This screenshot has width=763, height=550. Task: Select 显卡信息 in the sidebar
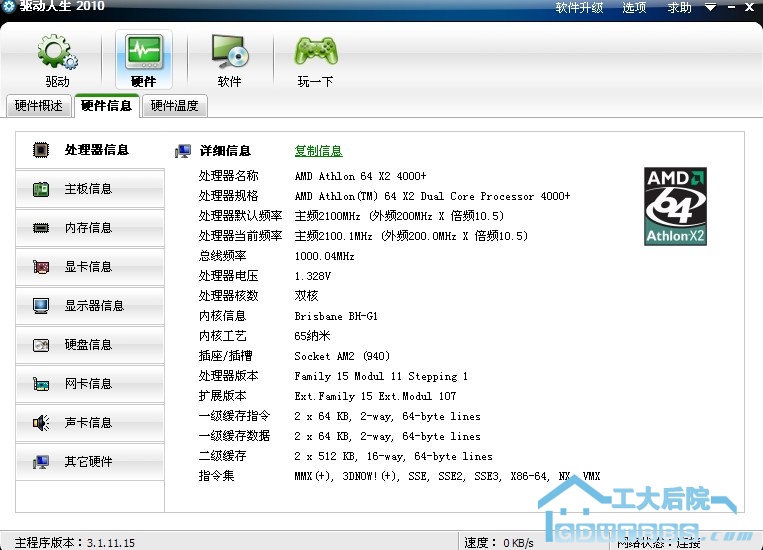tap(91, 267)
